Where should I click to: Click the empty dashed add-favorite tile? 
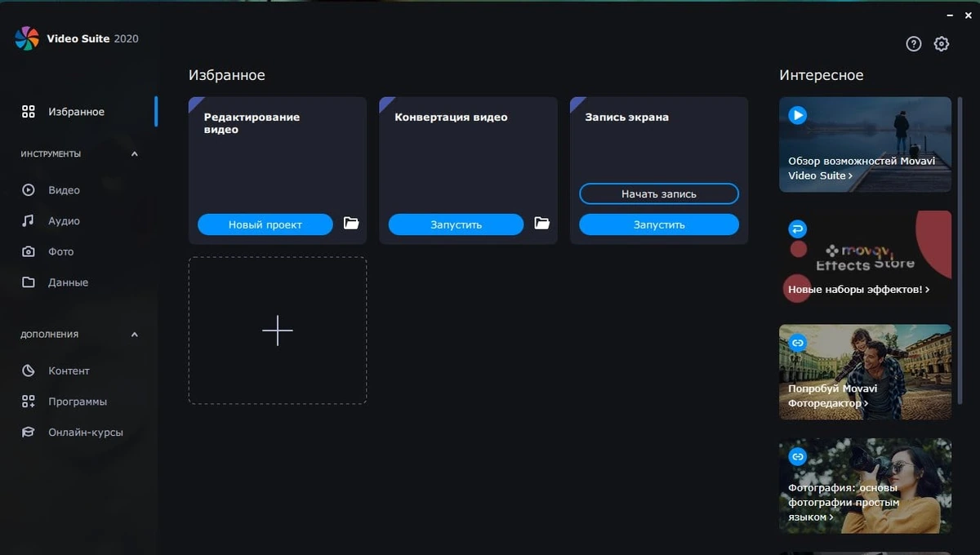tap(278, 331)
